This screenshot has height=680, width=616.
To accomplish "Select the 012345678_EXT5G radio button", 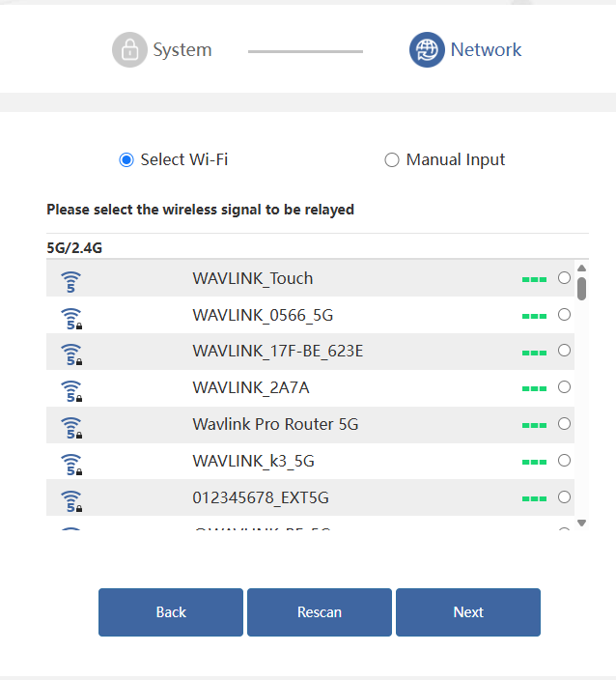I will [564, 497].
